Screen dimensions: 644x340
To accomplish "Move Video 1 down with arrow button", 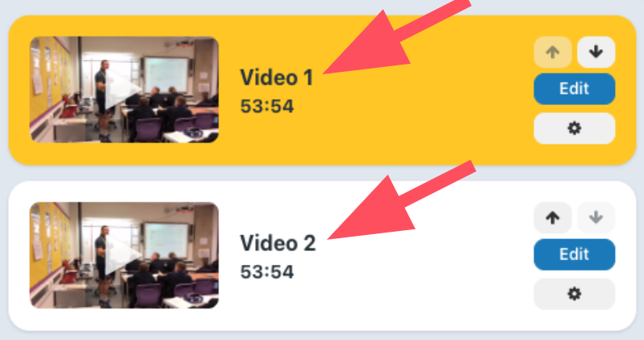I will [x=596, y=52].
